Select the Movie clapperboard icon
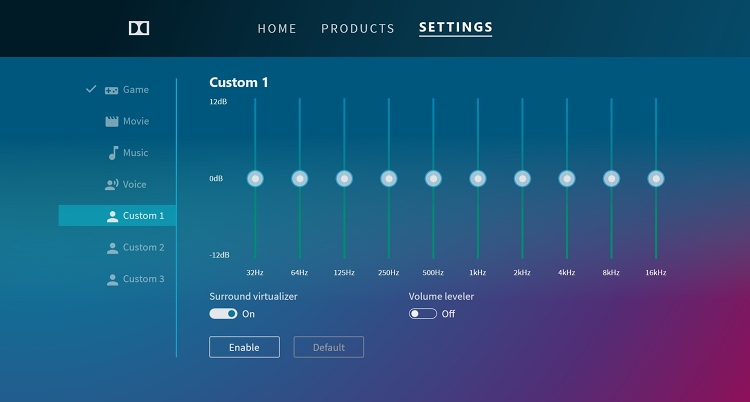750x402 pixels. coord(112,122)
